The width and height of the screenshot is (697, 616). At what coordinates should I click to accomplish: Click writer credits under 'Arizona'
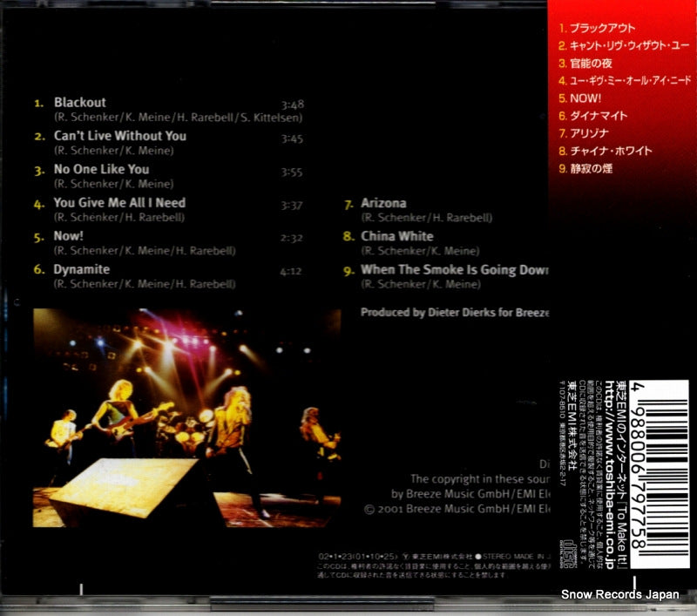pyautogui.click(x=427, y=218)
